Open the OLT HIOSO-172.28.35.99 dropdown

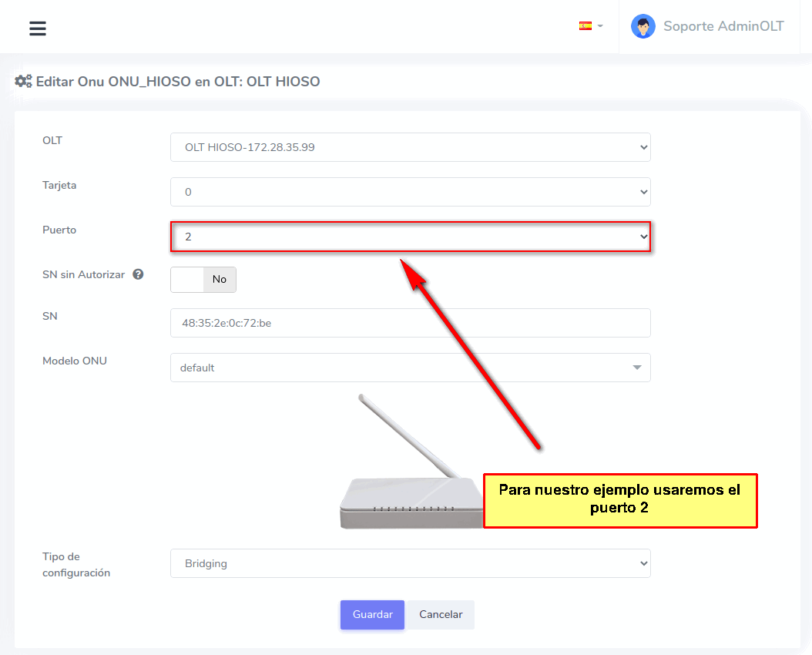[x=410, y=147]
